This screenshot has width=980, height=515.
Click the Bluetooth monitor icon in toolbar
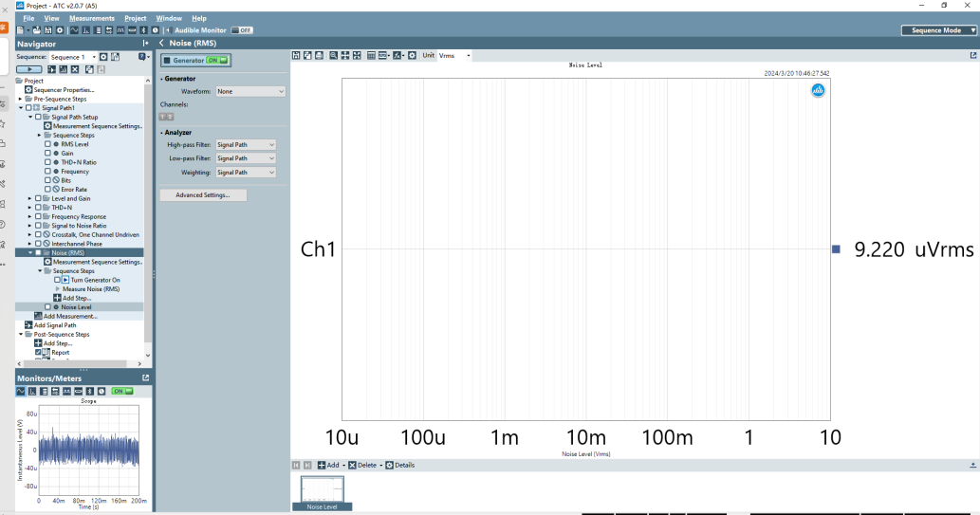(143, 30)
